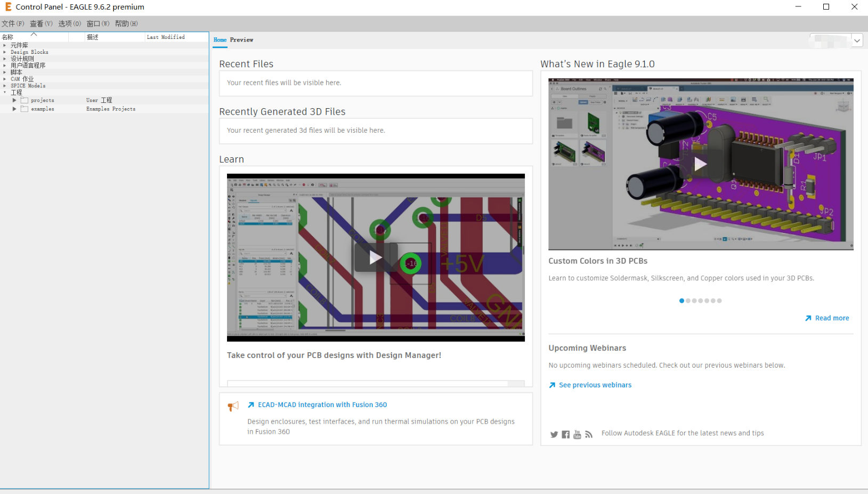This screenshot has width=868, height=494.
Task: Open See previous webinars link
Action: 595,385
